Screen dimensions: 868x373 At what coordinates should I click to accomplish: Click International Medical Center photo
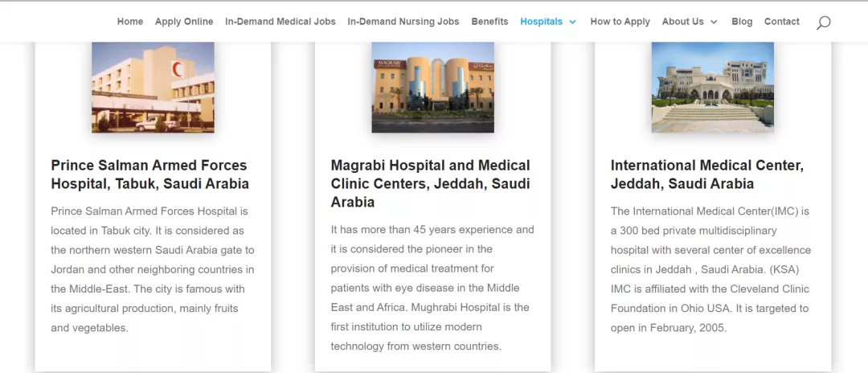pyautogui.click(x=712, y=87)
